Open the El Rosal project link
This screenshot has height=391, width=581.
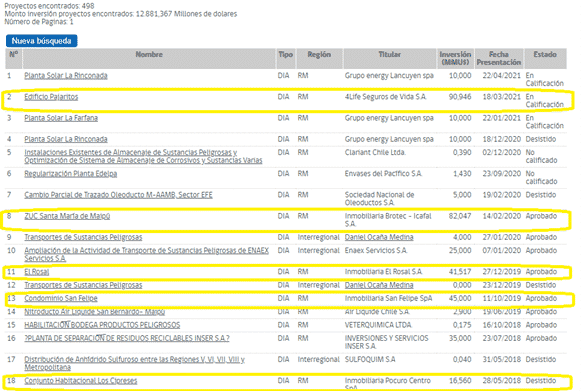point(36,272)
